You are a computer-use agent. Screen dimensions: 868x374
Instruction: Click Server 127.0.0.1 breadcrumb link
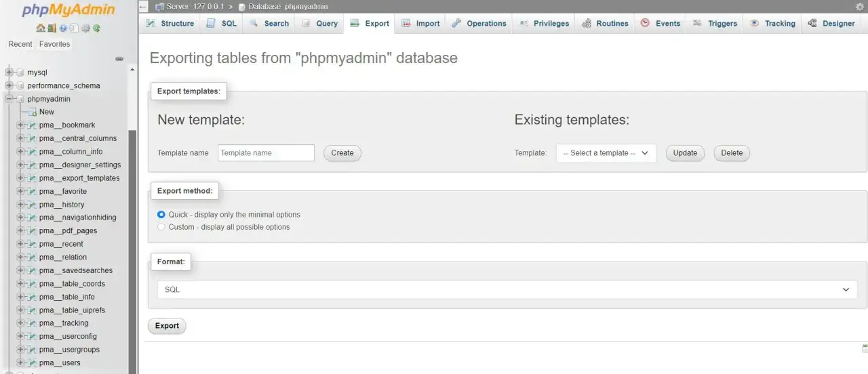[x=195, y=6]
